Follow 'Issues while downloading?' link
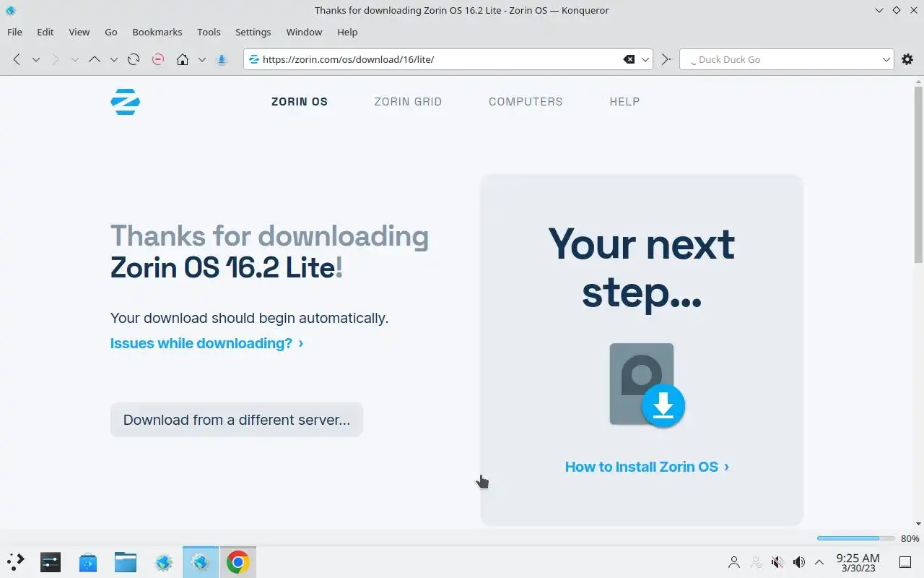924x578 pixels. pyautogui.click(x=206, y=343)
